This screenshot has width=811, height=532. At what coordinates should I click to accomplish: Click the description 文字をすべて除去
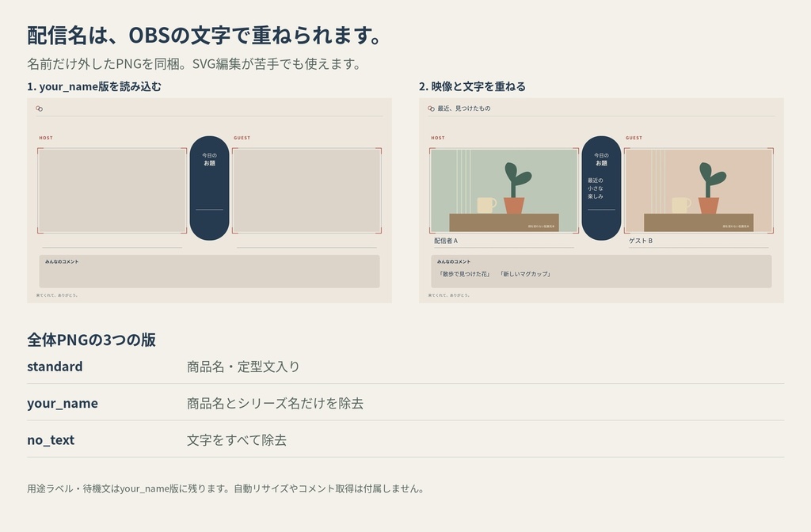(x=237, y=440)
